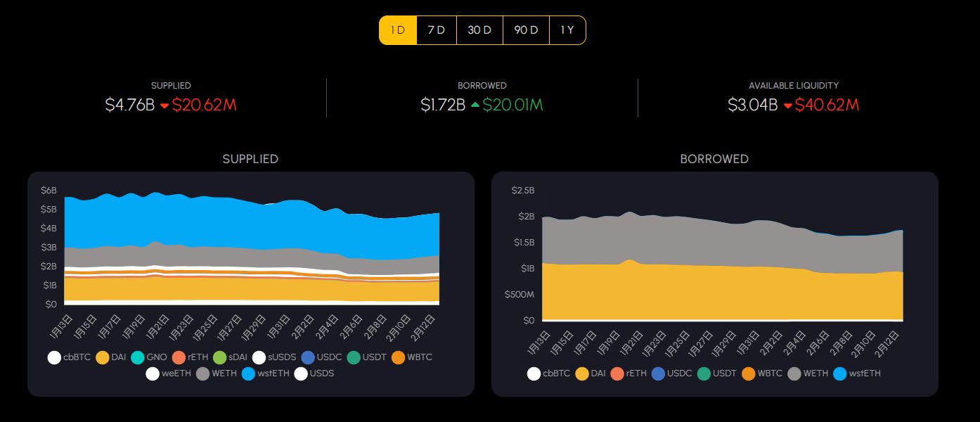The image size is (980, 422).
Task: Click the cbBTC token icon in Supplied legend
Action: click(x=54, y=357)
